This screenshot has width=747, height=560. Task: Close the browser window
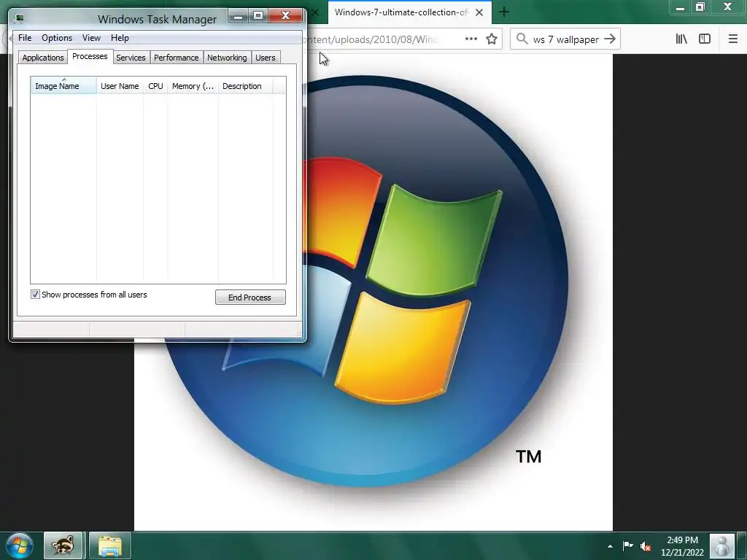point(728,7)
